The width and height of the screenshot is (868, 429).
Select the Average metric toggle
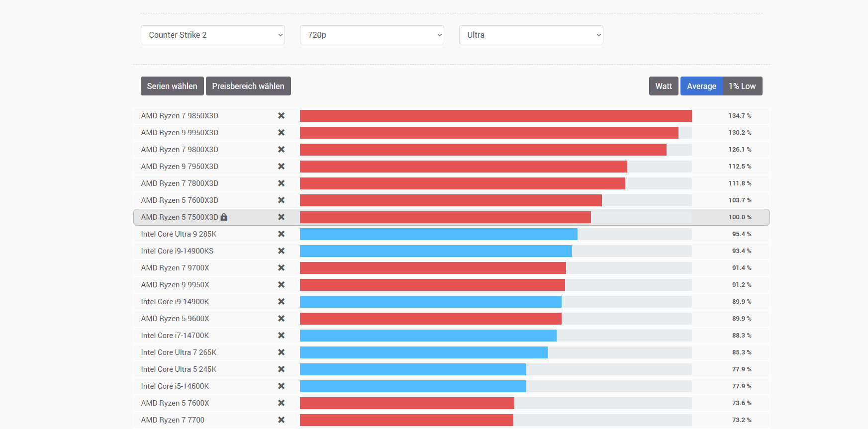(701, 86)
